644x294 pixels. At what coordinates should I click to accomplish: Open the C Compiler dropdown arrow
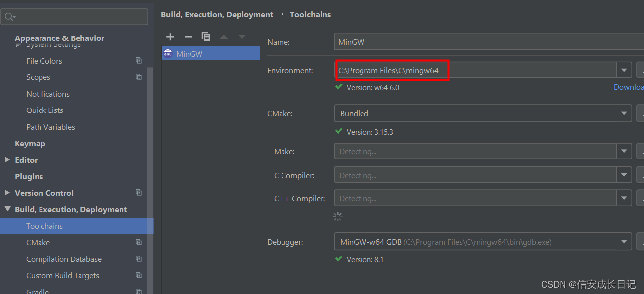pos(624,175)
